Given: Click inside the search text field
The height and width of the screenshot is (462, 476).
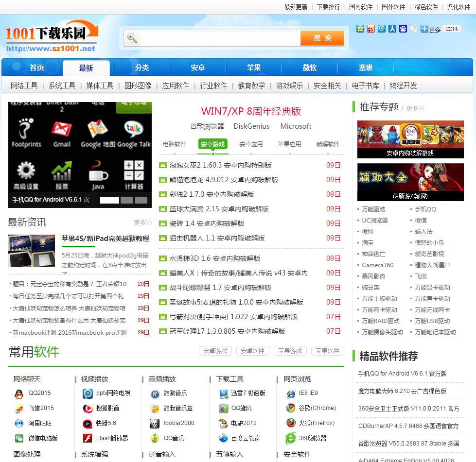Looking at the screenshot, I should 220,38.
